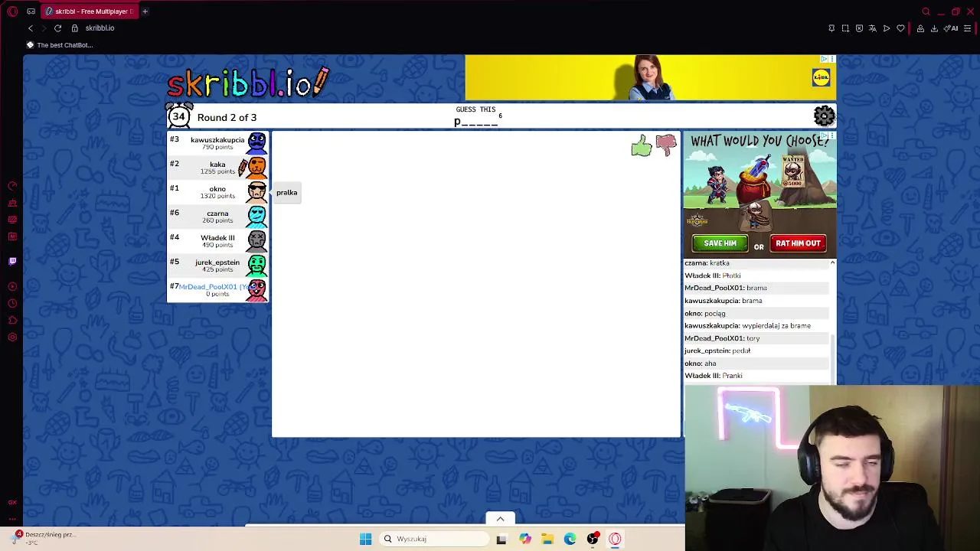Open Opera GX from the taskbar
The height and width of the screenshot is (551, 980).
pos(615,539)
